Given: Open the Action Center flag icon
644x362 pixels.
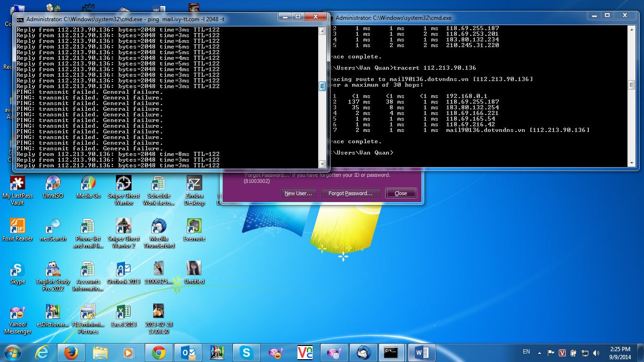Looking at the screenshot, I should pyautogui.click(x=551, y=353).
